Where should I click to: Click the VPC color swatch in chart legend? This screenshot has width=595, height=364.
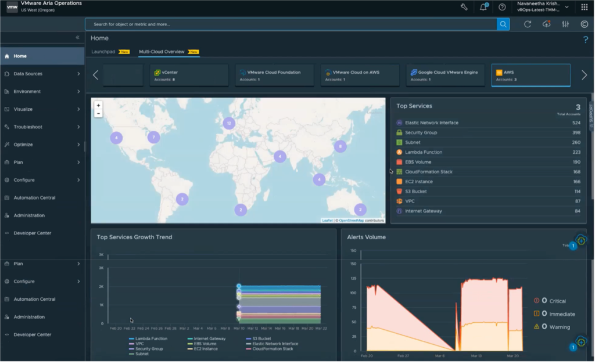click(132, 344)
